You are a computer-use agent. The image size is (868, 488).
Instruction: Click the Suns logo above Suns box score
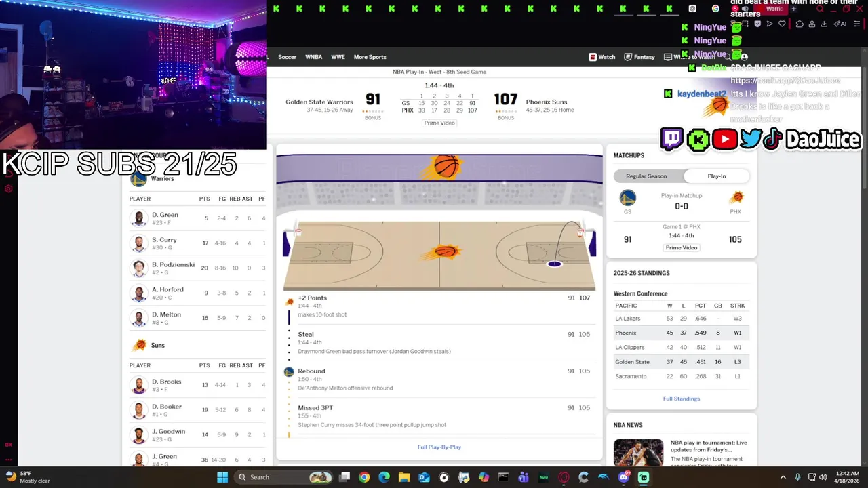point(139,345)
